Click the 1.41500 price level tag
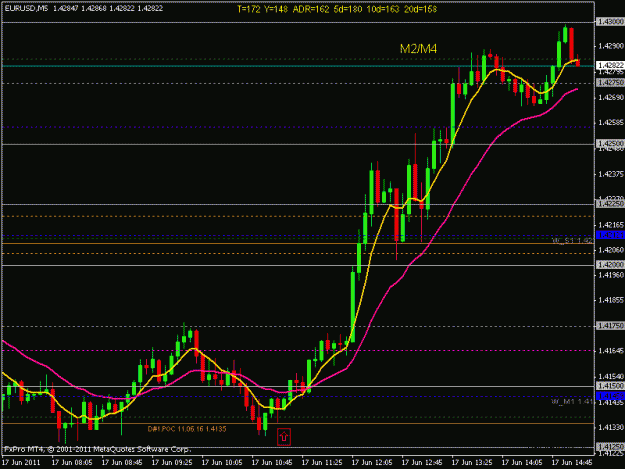Viewport: 625px width, 469px height. coord(610,386)
